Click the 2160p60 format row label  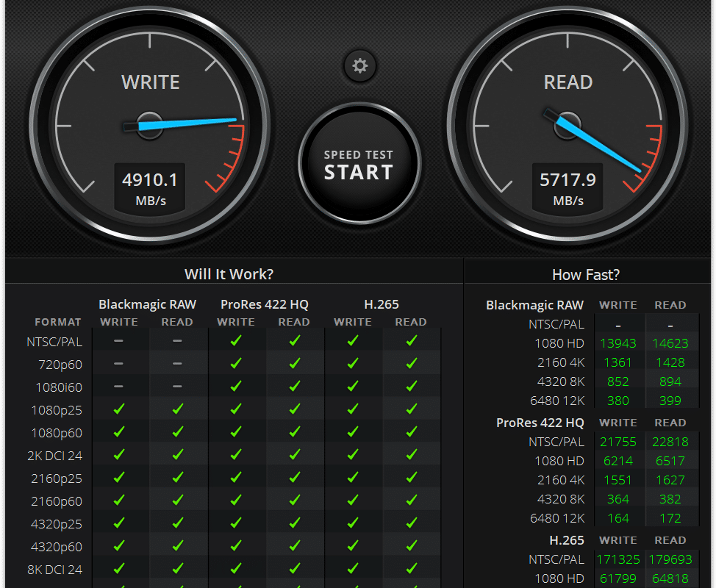click(x=57, y=501)
